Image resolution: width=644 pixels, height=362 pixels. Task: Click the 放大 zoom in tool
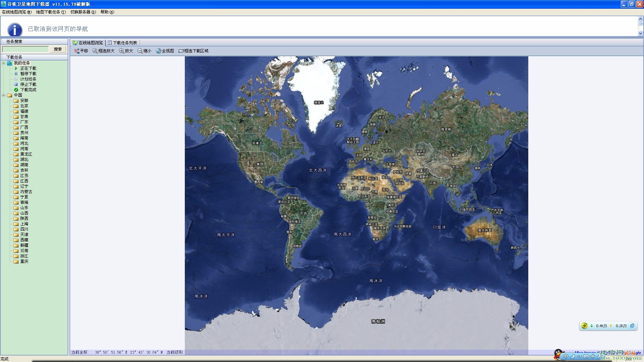coord(126,51)
